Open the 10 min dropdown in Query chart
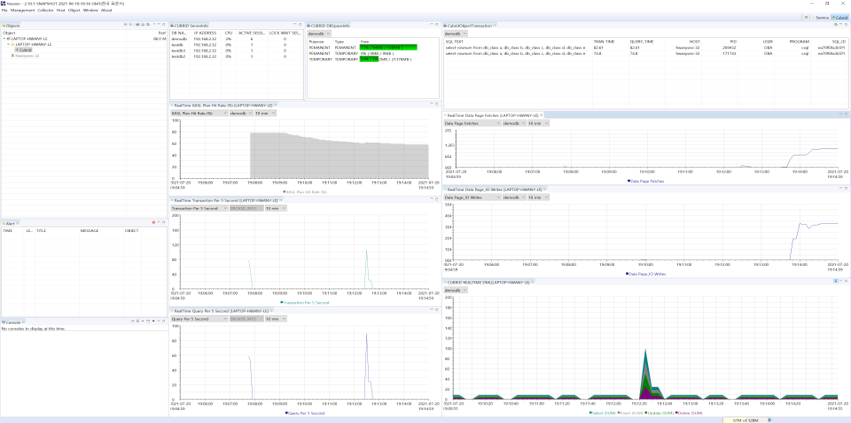 click(x=276, y=319)
